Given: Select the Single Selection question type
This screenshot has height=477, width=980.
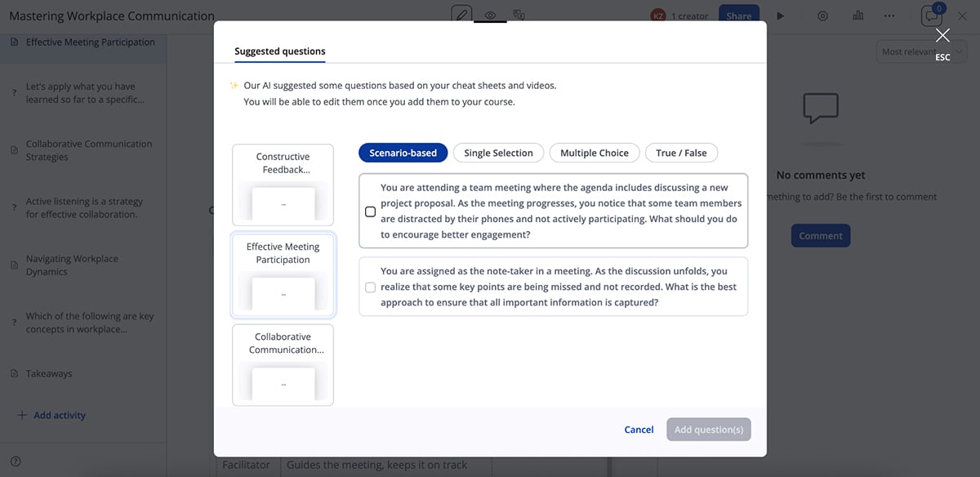Looking at the screenshot, I should 498,153.
